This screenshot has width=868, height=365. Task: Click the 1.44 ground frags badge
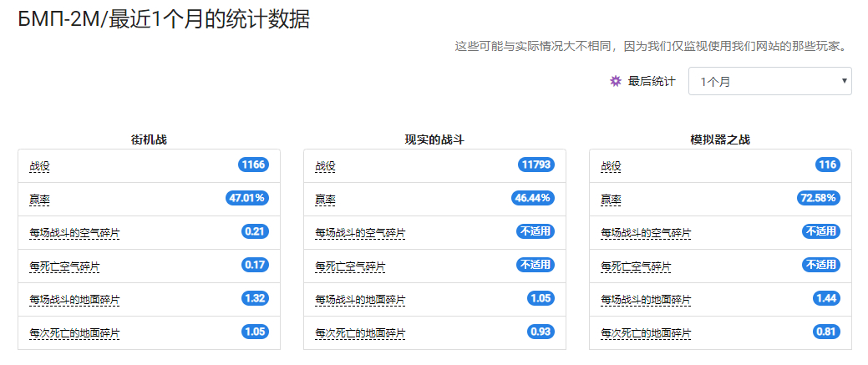[826, 298]
